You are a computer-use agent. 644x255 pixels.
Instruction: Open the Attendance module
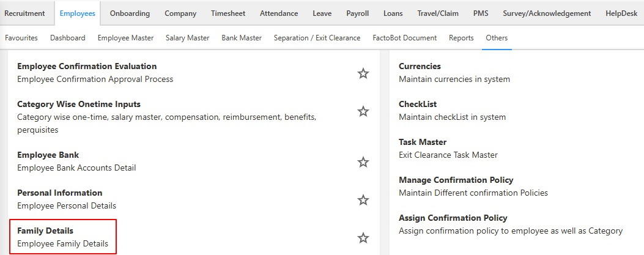[279, 13]
